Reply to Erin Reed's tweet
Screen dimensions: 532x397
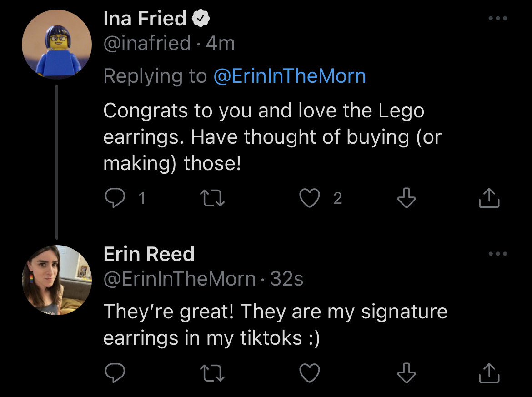click(115, 373)
